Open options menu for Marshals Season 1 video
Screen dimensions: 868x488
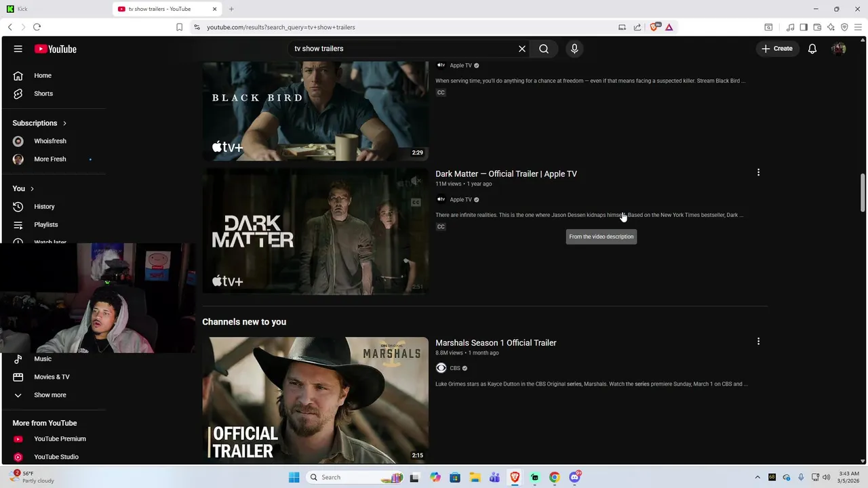[x=758, y=342]
